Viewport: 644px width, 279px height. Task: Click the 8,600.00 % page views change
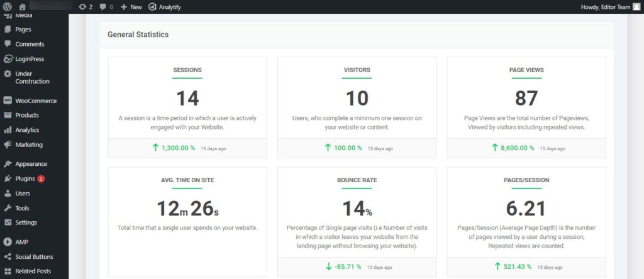pyautogui.click(x=518, y=148)
